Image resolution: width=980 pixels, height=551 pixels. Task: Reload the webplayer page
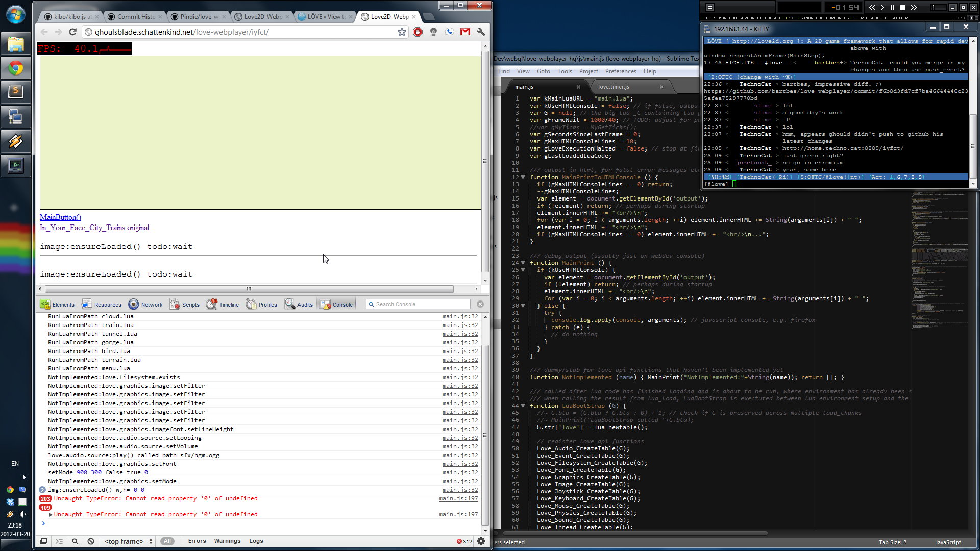pyautogui.click(x=72, y=32)
